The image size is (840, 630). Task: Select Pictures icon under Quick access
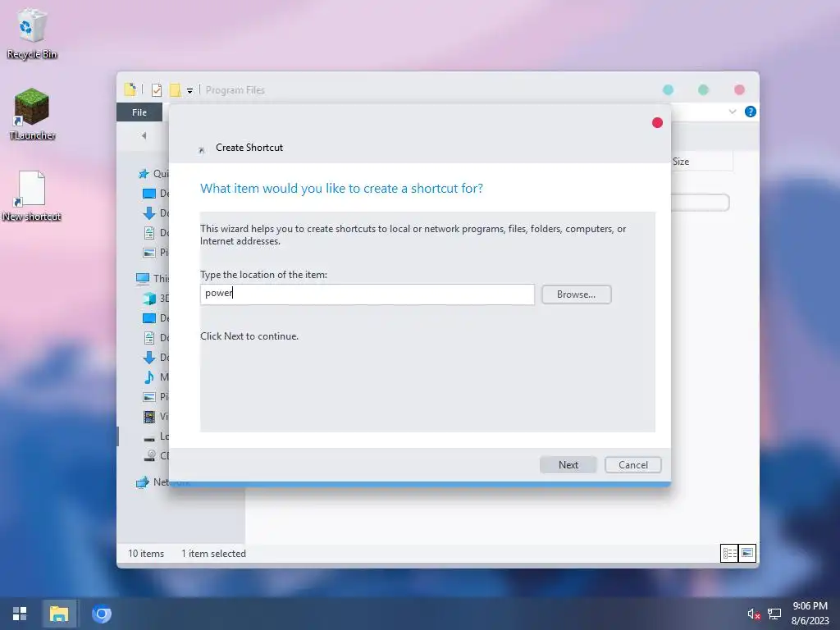tap(149, 253)
